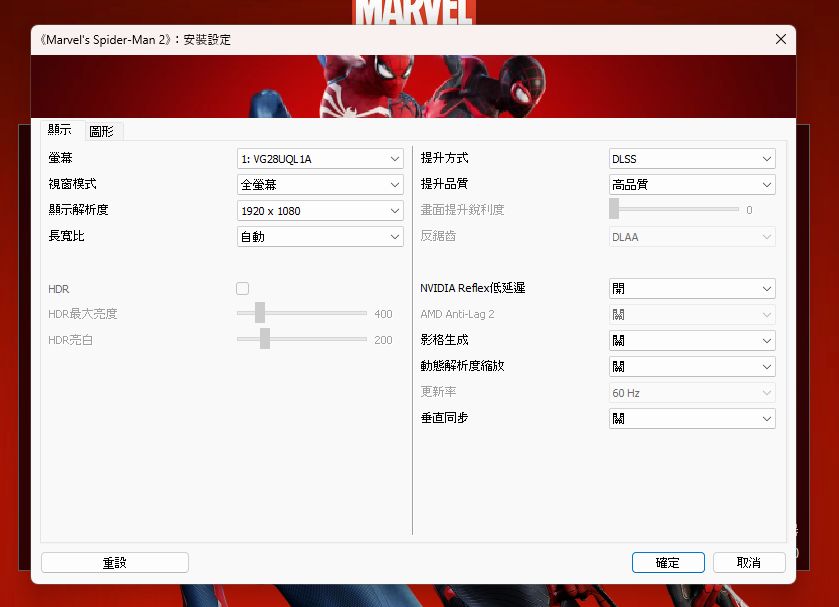This screenshot has width=839, height=607.
Task: Switch to the 圖形 tab
Action: click(102, 131)
